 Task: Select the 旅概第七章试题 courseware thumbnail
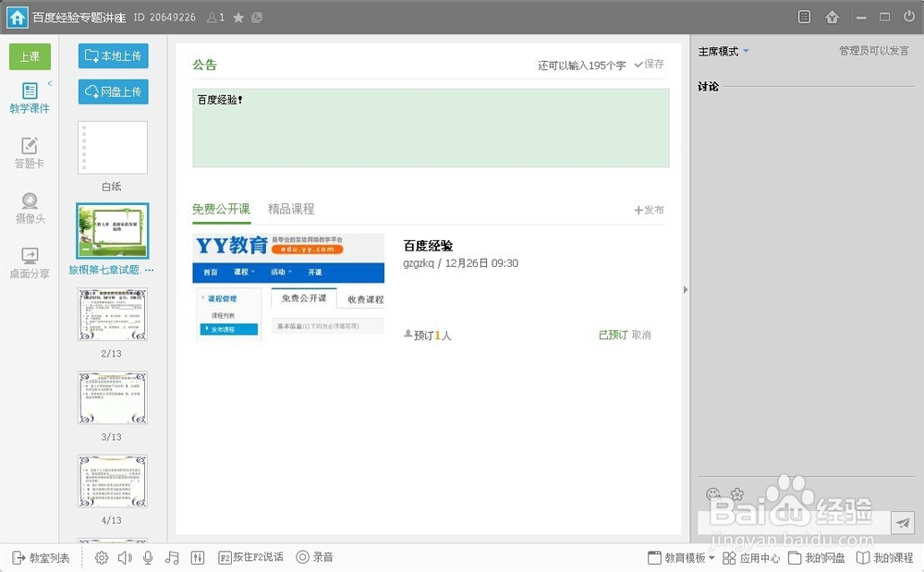coord(113,231)
